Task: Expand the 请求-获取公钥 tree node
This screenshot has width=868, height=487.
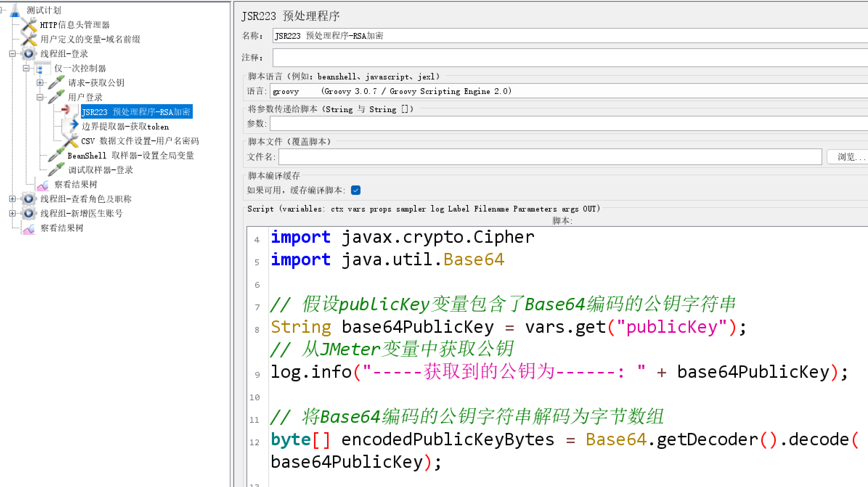Action: [40, 83]
